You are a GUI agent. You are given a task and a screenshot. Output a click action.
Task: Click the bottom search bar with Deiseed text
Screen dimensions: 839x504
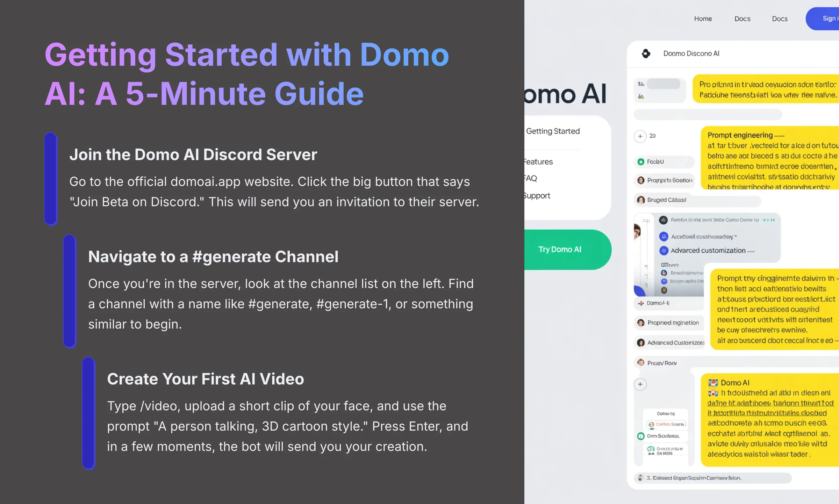point(712,478)
